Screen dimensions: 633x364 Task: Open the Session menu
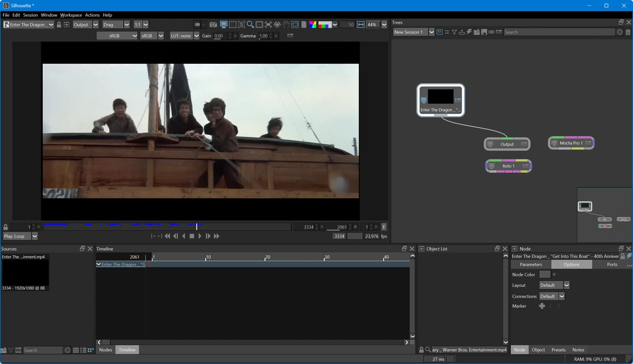click(31, 15)
